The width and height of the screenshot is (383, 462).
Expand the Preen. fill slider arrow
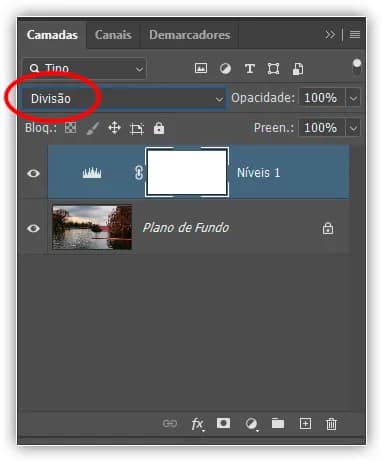[x=353, y=128]
